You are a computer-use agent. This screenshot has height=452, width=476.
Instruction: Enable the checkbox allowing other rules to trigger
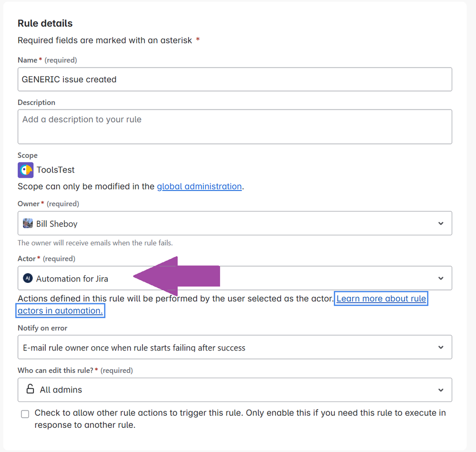(25, 414)
